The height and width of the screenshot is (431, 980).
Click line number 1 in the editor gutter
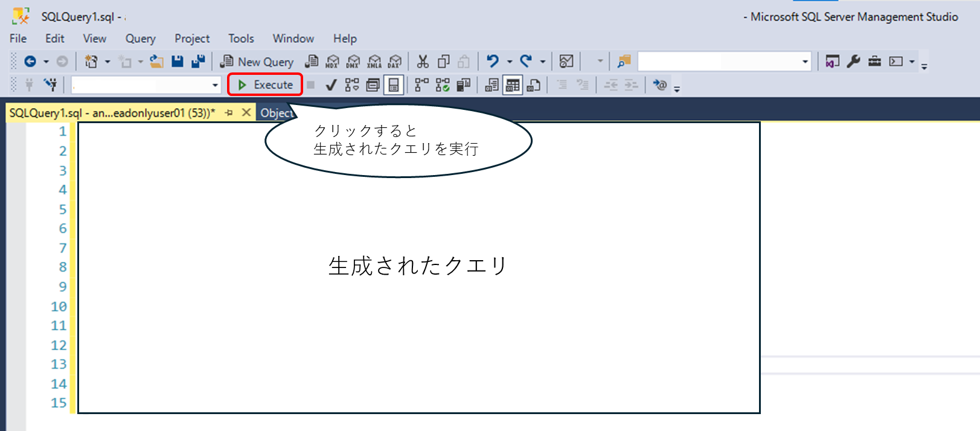(x=62, y=132)
